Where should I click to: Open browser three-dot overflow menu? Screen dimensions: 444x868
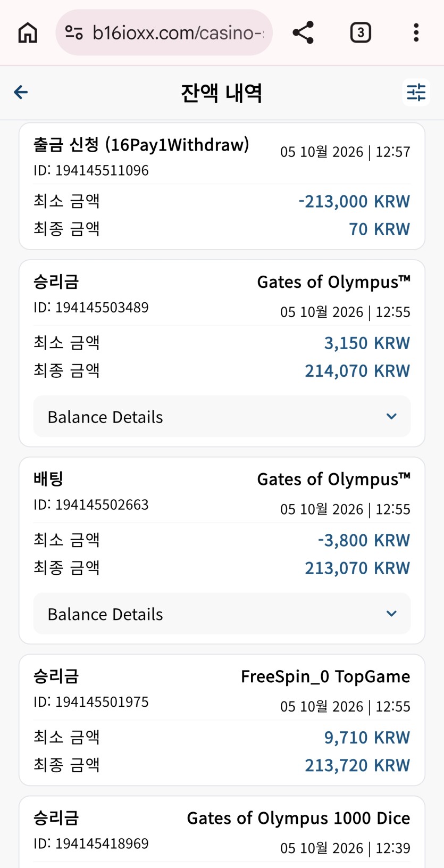(x=416, y=32)
